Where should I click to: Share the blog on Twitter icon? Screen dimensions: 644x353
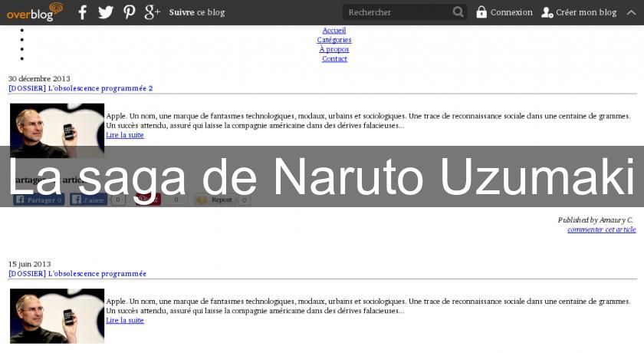[106, 12]
